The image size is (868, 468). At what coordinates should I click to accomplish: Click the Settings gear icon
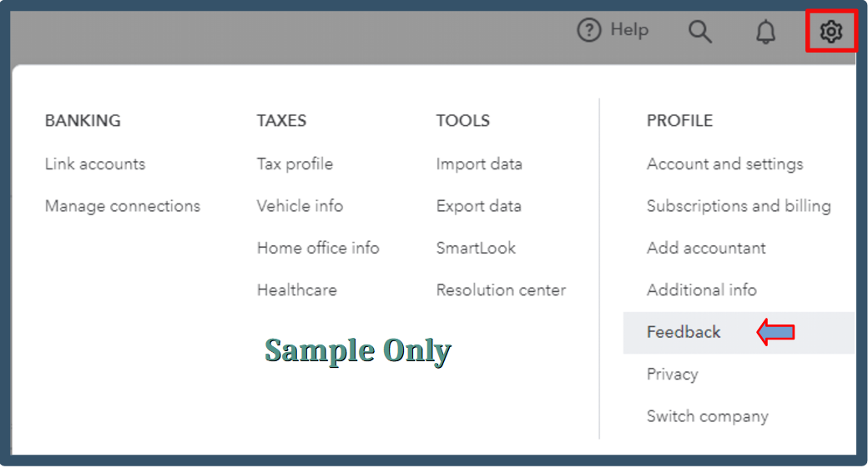[831, 32]
